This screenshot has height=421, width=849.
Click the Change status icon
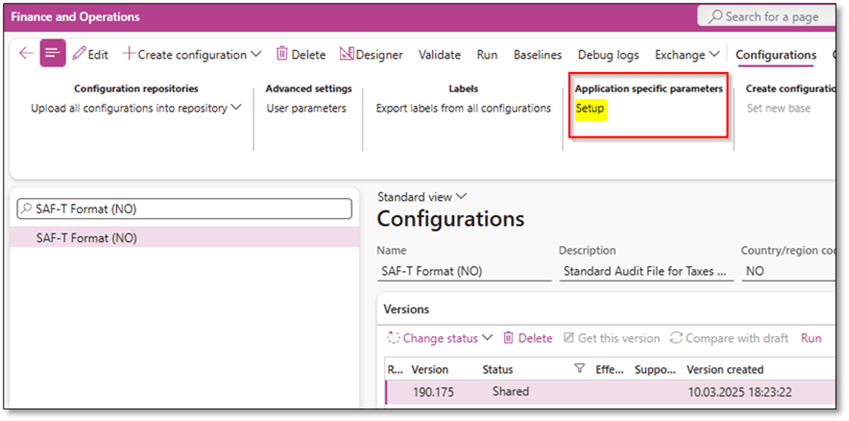coord(394,338)
